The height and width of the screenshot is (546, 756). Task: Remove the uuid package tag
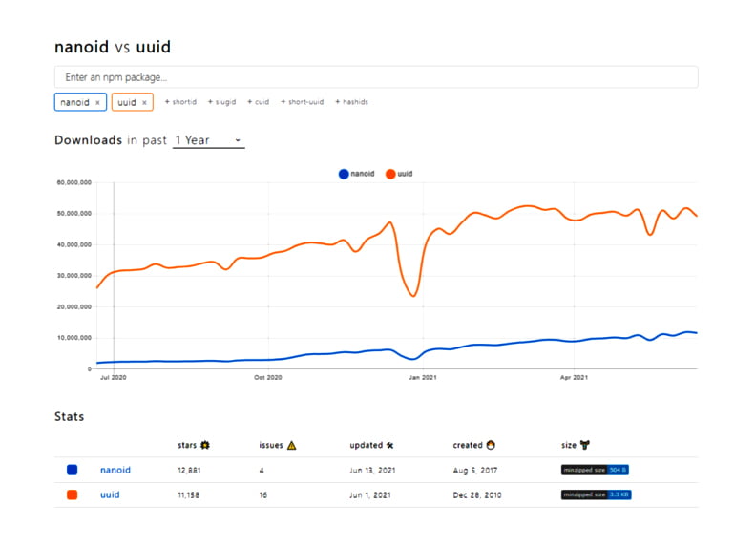tap(144, 103)
